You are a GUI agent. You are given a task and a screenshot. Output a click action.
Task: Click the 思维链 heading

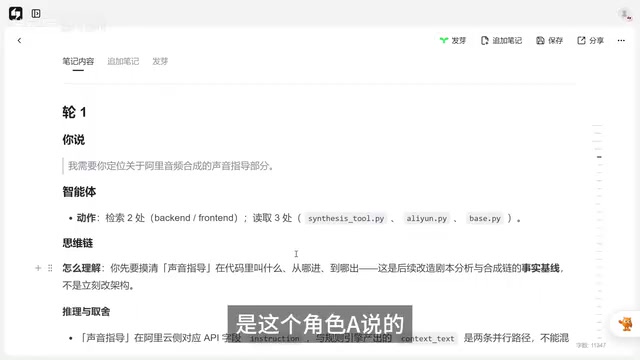coord(78,243)
